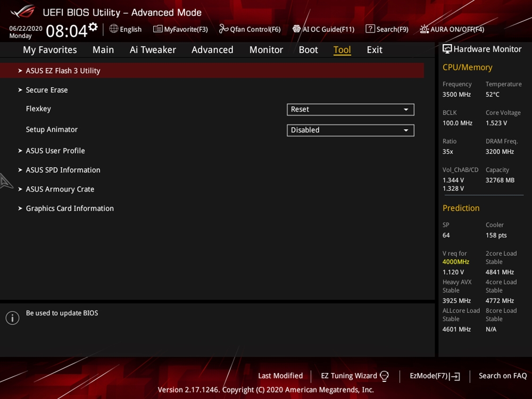Open the Monitor tab
This screenshot has height=399, width=532.
click(267, 50)
